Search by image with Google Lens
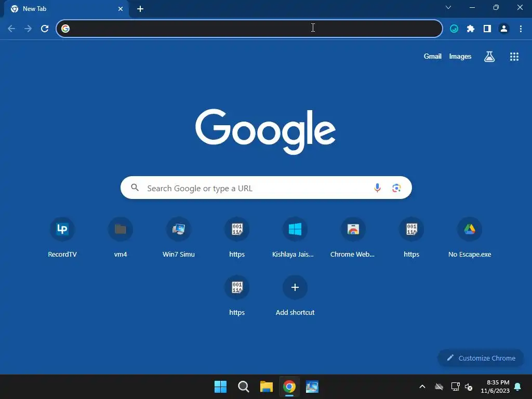This screenshot has height=399, width=532. click(396, 188)
